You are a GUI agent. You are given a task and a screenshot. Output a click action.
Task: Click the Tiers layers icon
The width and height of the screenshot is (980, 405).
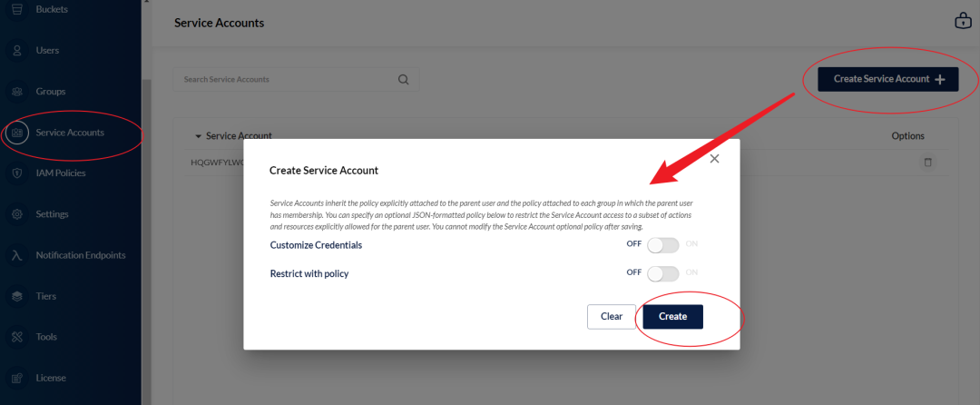click(x=17, y=296)
